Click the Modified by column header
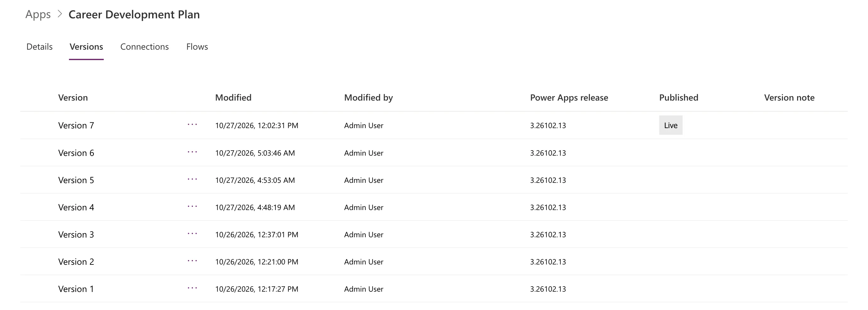 (x=368, y=98)
